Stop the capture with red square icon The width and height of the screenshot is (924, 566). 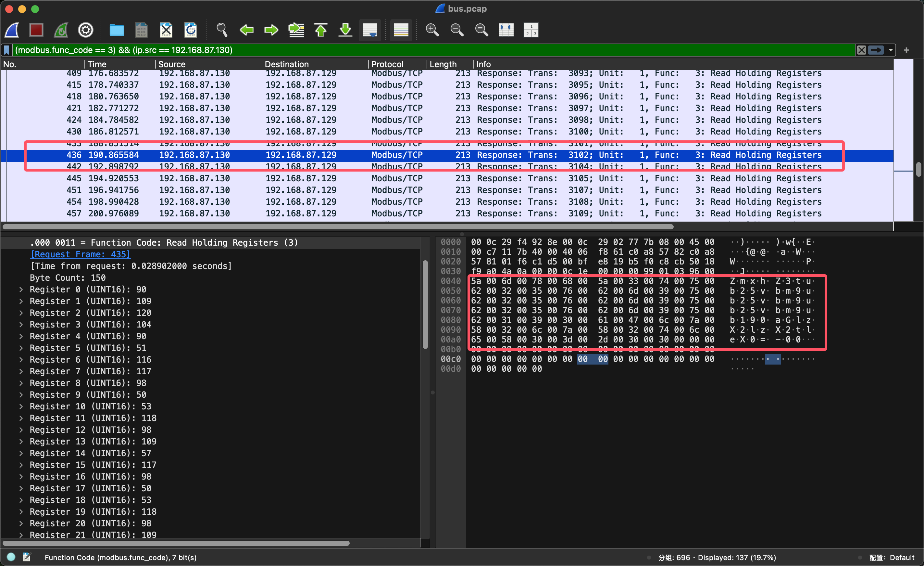[36, 30]
